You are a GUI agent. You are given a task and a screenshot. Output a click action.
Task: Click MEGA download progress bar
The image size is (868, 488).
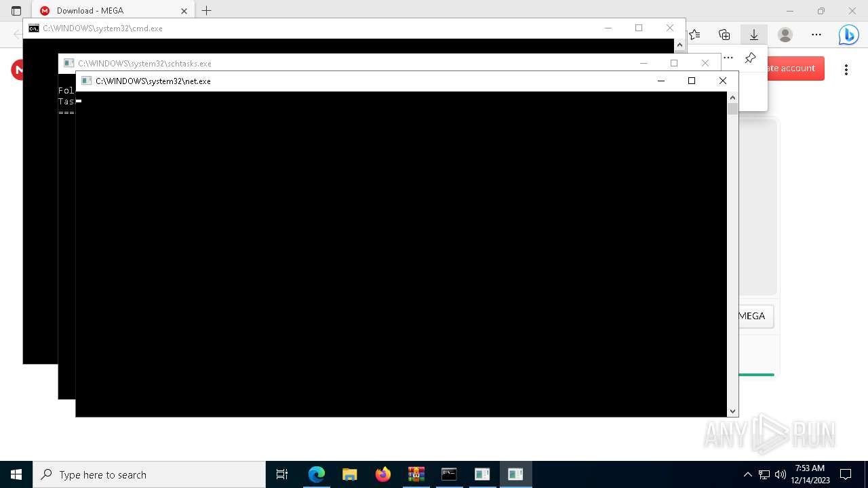[x=756, y=374]
